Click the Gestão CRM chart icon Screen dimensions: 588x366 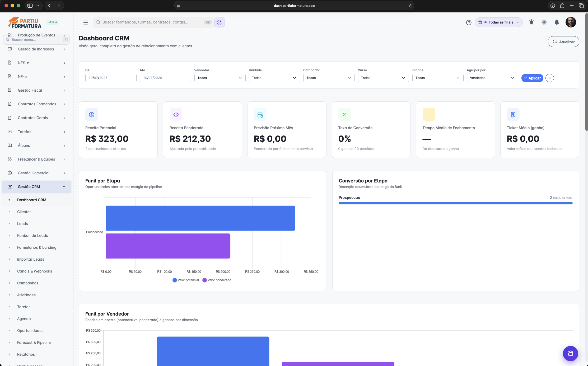(x=10, y=186)
